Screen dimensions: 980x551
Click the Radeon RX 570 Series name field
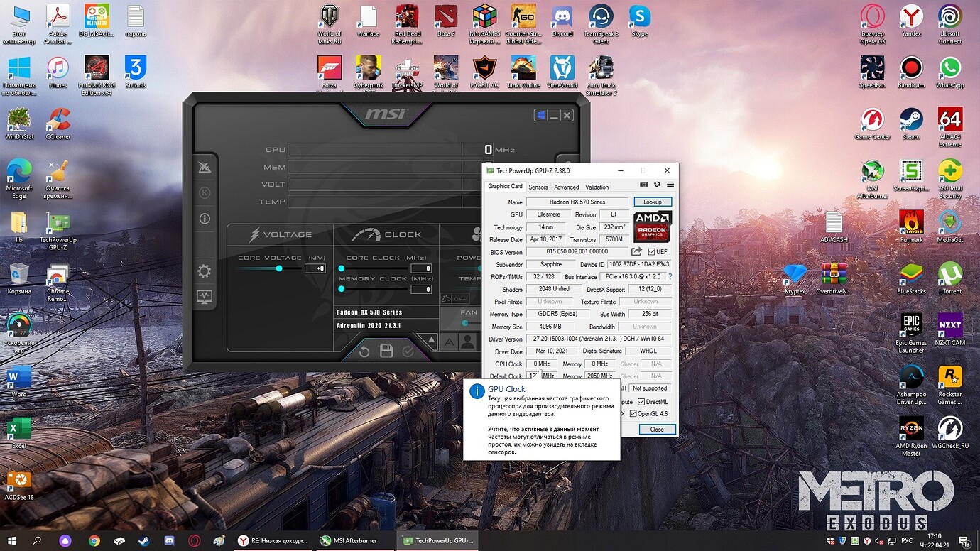point(577,202)
